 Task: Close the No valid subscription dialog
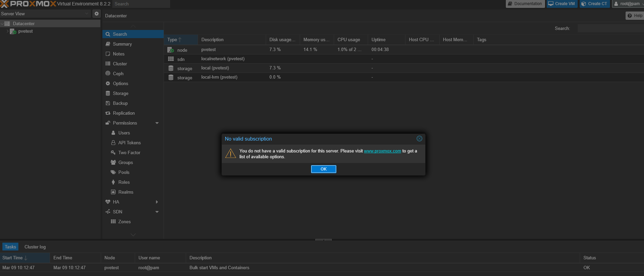[419, 139]
